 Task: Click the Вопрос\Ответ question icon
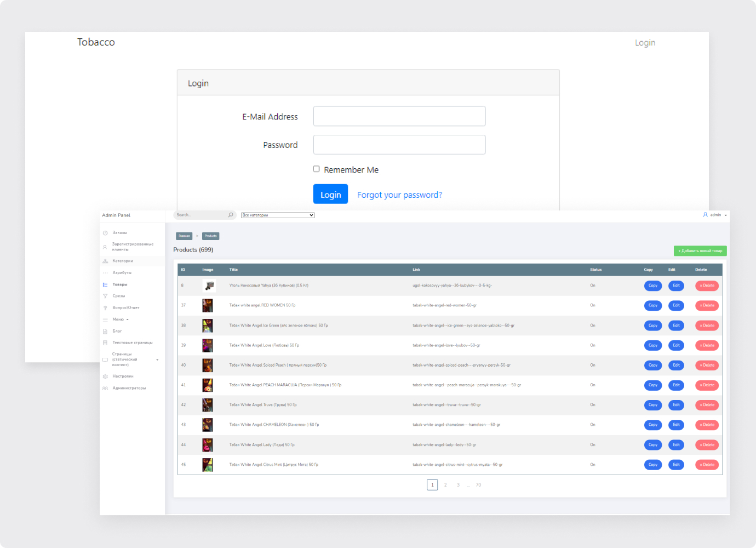coord(105,308)
